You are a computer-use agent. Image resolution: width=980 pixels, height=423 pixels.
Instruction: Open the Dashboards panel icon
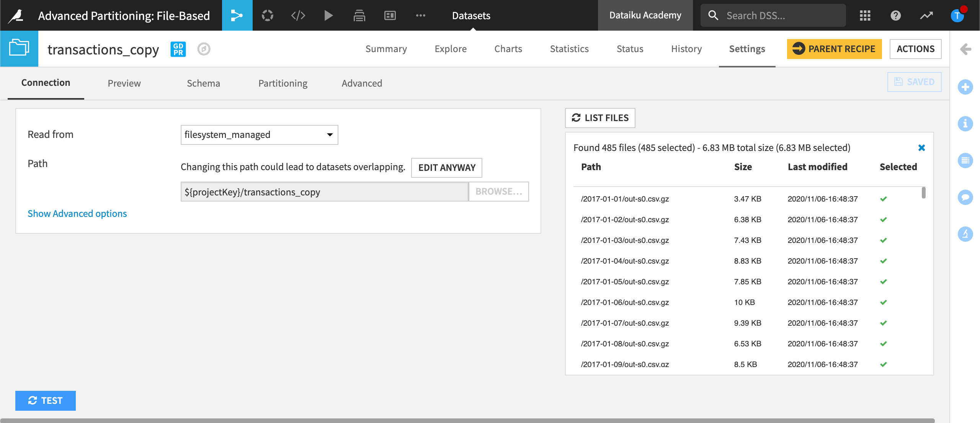[x=390, y=15]
